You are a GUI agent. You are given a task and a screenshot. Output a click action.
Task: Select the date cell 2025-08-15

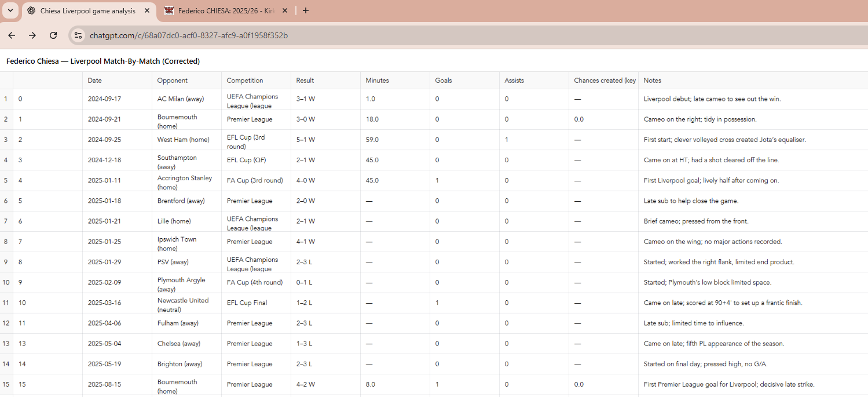pos(117,384)
